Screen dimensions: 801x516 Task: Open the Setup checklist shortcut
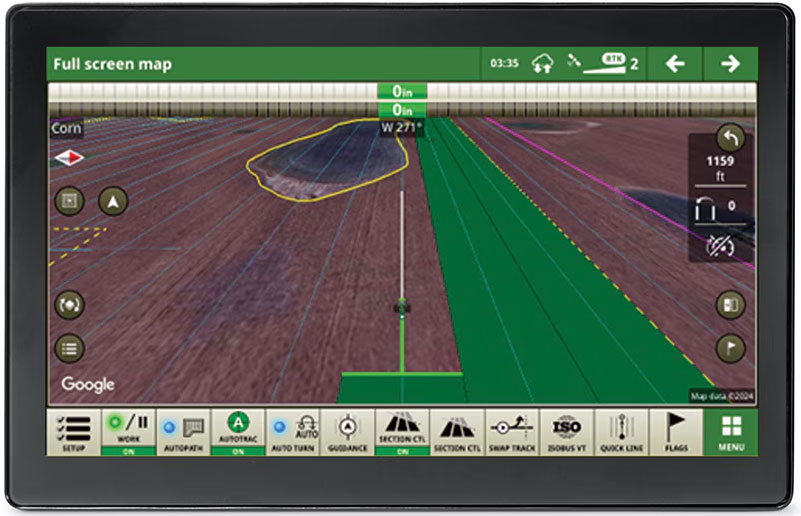coord(73,433)
